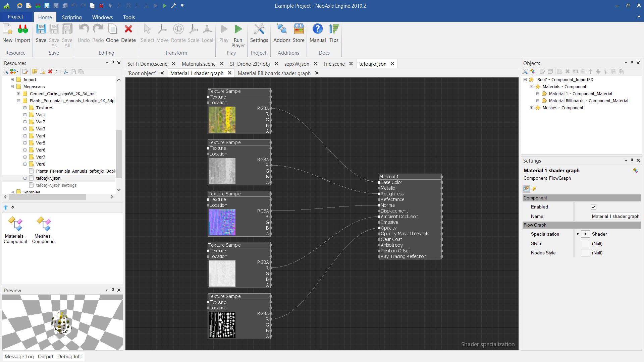Expand the Meshes - Component node
644x362 pixels.
(531, 108)
